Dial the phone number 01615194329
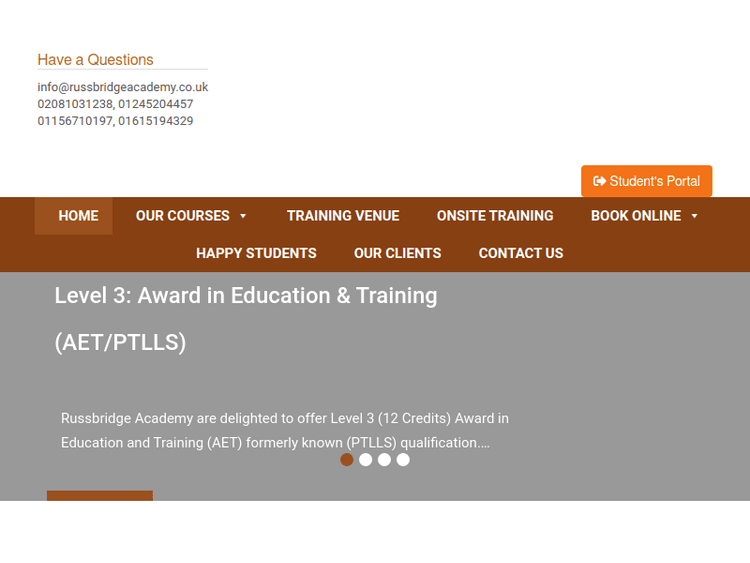Screen dimensions: 750x563 (x=156, y=121)
